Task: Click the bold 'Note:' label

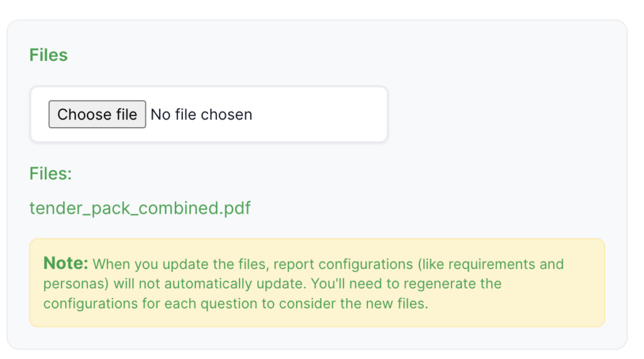Action: point(65,263)
